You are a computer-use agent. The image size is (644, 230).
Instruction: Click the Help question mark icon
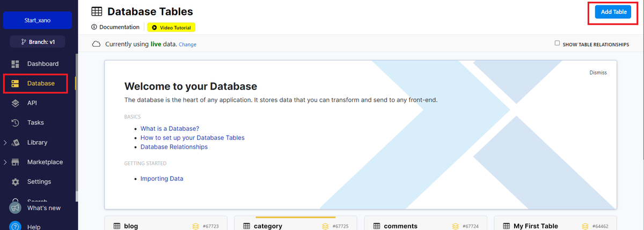click(x=15, y=226)
